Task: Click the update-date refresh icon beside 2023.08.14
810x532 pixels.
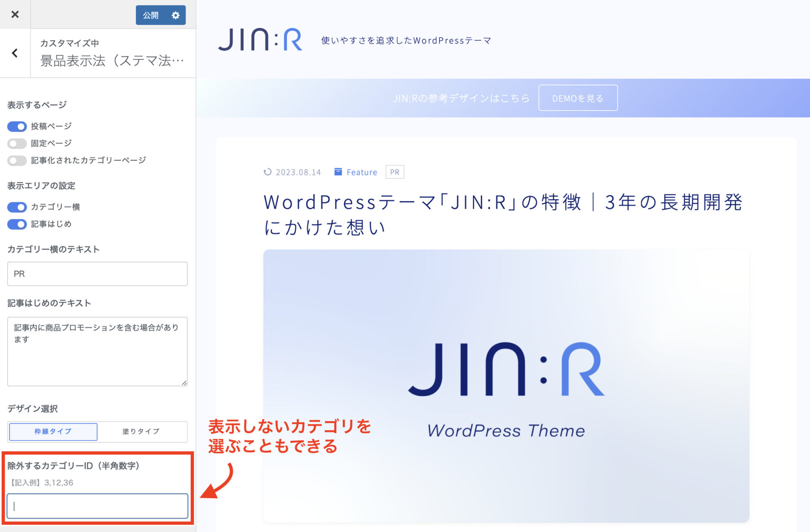Action: coord(267,172)
